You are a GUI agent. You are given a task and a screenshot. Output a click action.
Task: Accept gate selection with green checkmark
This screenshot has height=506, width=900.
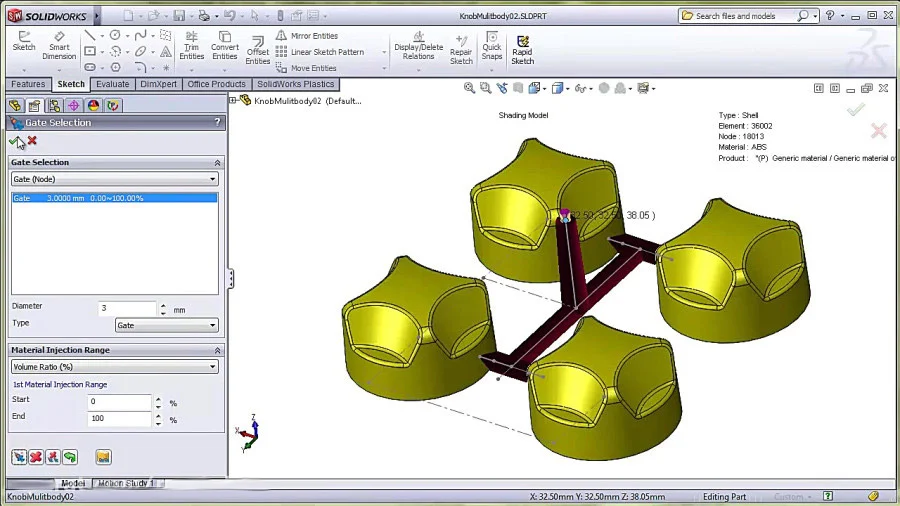pyautogui.click(x=14, y=141)
